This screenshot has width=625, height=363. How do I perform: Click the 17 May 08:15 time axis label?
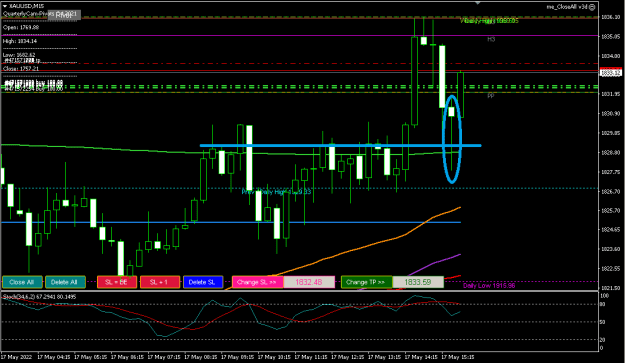(x=201, y=357)
